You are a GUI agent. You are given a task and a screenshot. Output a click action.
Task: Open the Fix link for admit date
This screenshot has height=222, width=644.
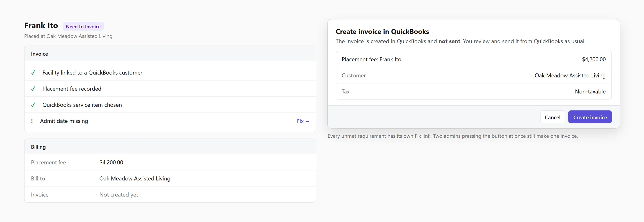(303, 121)
